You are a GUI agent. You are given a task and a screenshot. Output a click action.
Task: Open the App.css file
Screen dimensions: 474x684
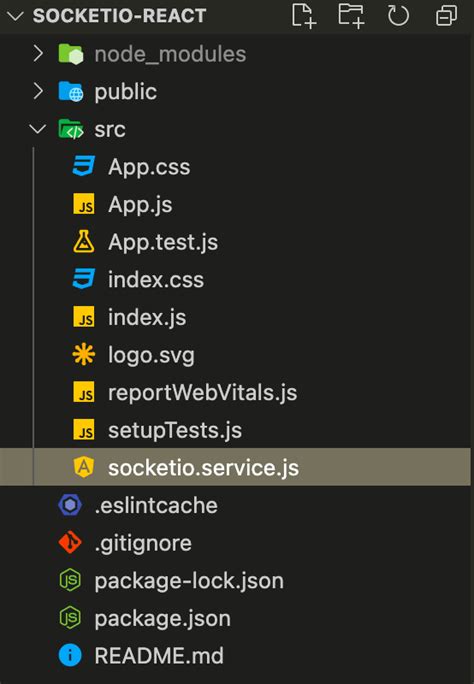[x=149, y=168]
